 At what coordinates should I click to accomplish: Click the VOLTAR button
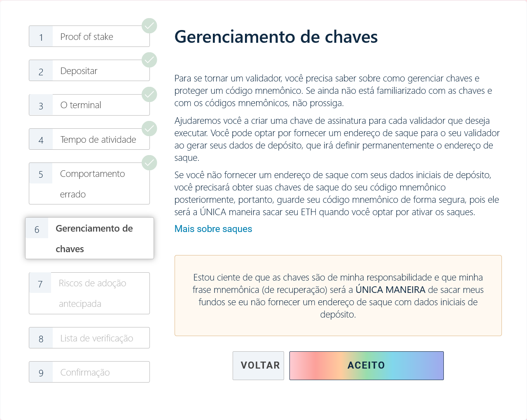click(258, 365)
